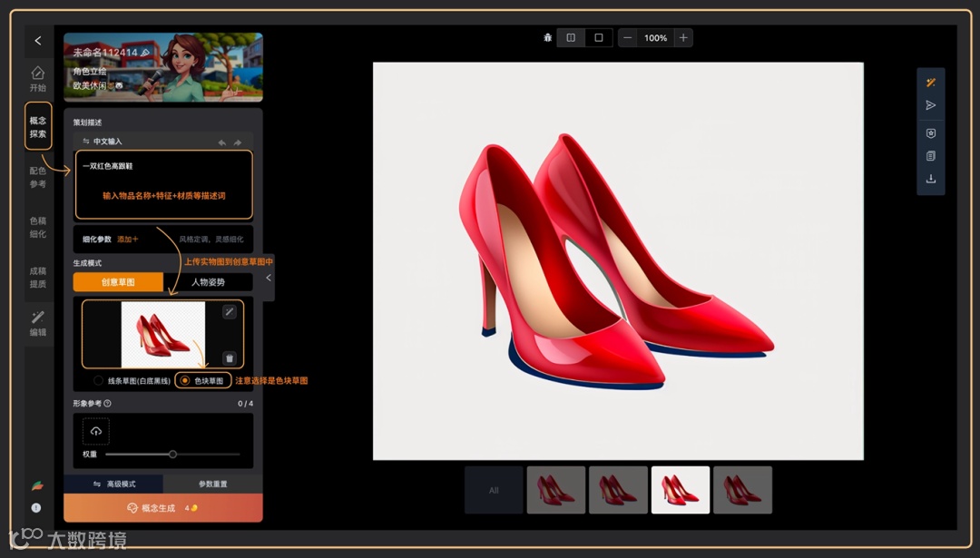Click the shield star favorite icon
980x558 pixels.
point(931,133)
